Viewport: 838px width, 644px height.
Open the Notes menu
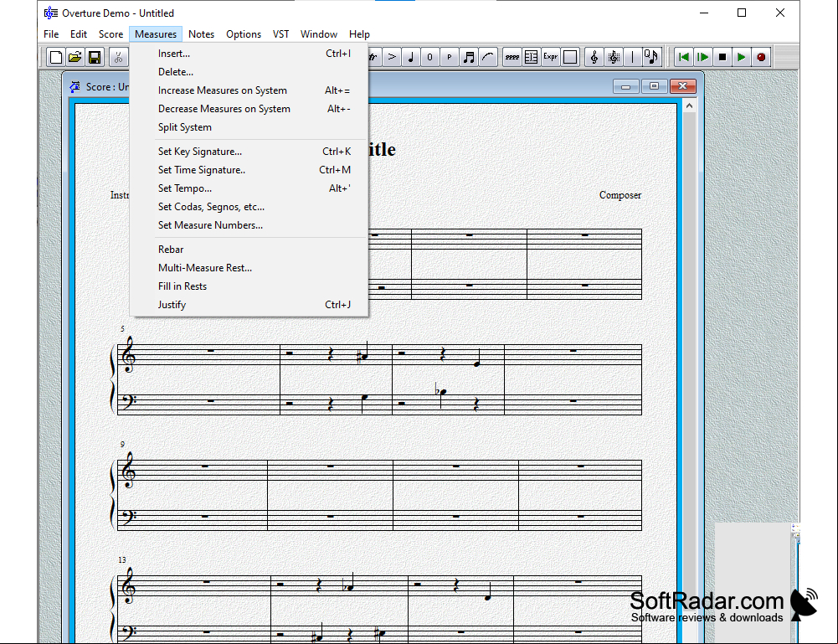click(x=202, y=34)
